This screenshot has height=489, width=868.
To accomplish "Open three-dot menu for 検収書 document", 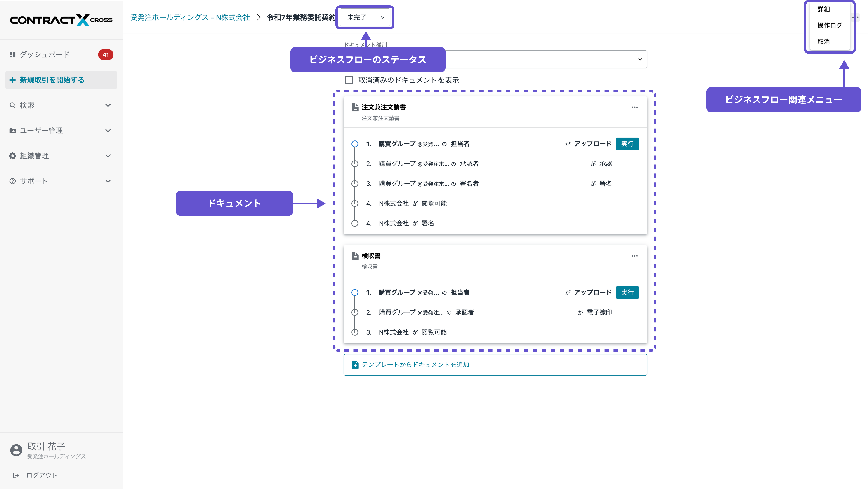I will pyautogui.click(x=634, y=256).
